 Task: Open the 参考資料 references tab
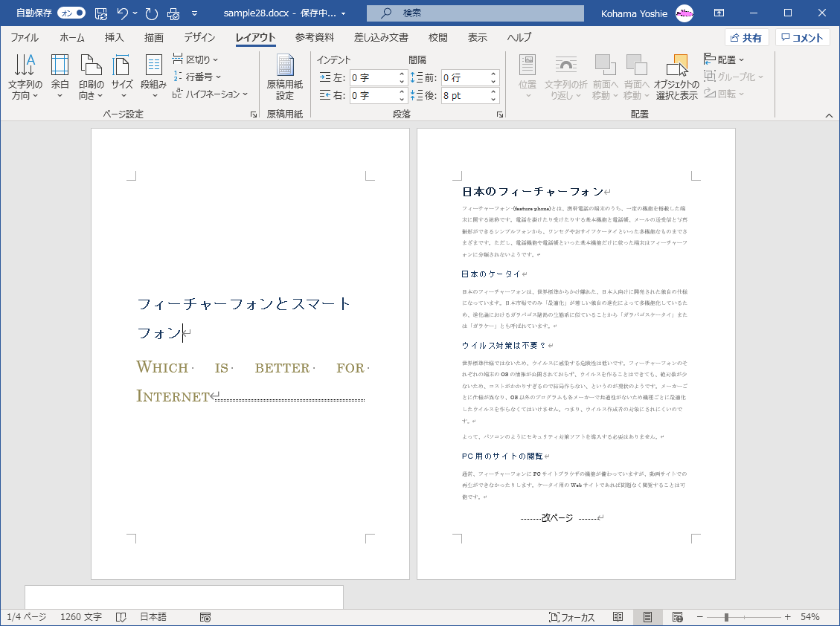(314, 38)
